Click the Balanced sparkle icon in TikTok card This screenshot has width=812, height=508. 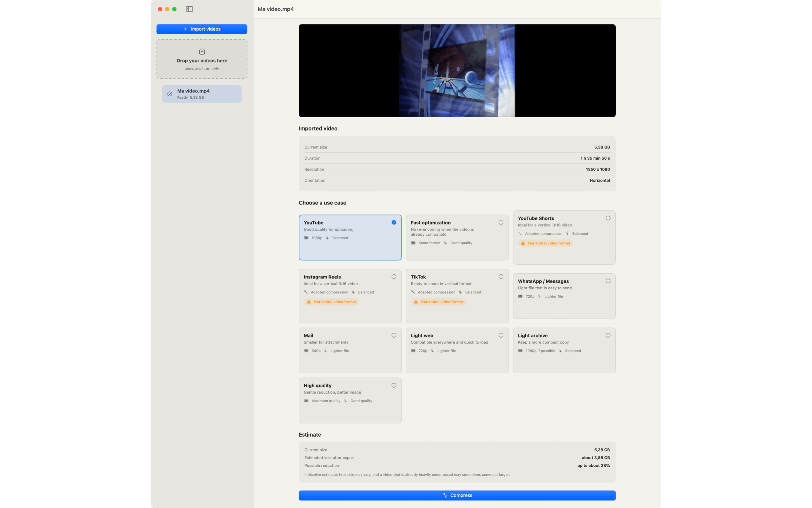pyautogui.click(x=460, y=292)
